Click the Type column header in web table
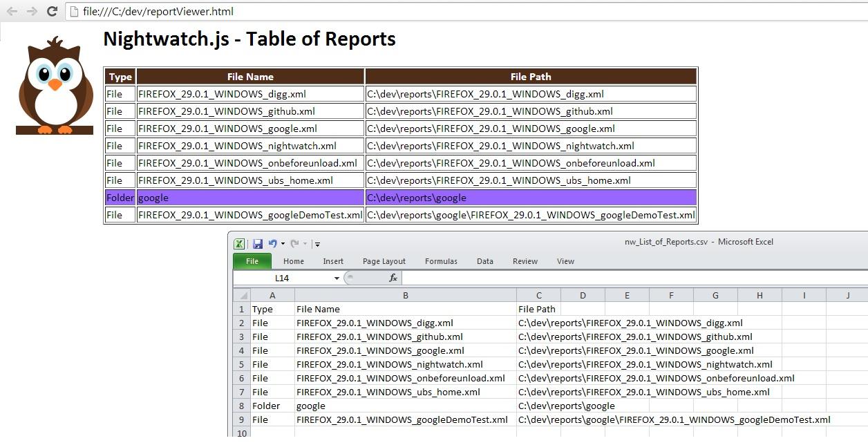This screenshot has width=868, height=445. (x=120, y=77)
